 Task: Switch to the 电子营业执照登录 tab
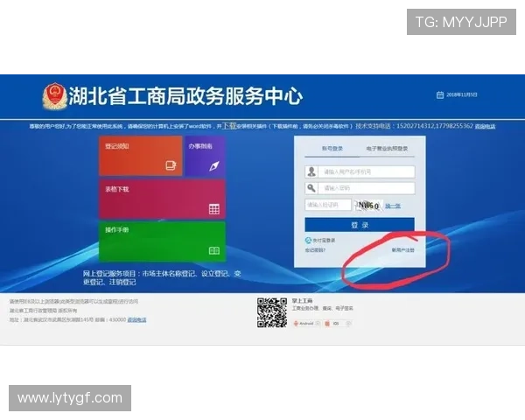(x=387, y=149)
